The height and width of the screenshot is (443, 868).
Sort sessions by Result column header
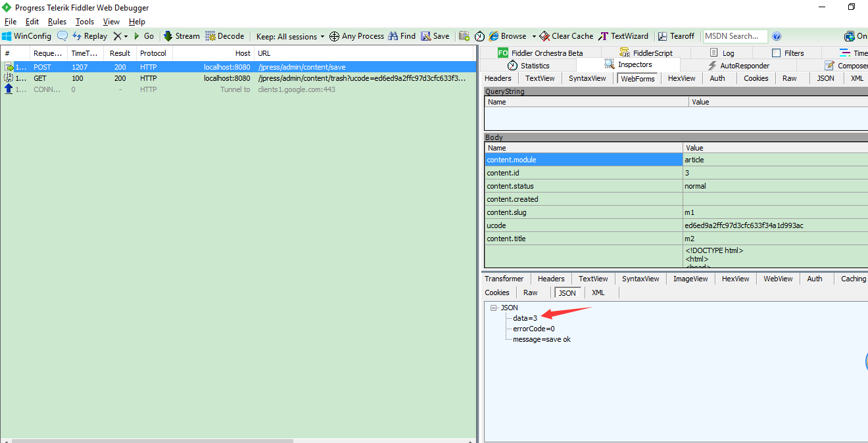[x=120, y=53]
